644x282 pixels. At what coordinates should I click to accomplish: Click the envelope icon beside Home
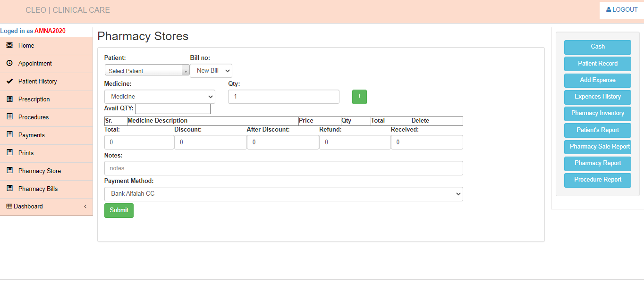pos(9,45)
